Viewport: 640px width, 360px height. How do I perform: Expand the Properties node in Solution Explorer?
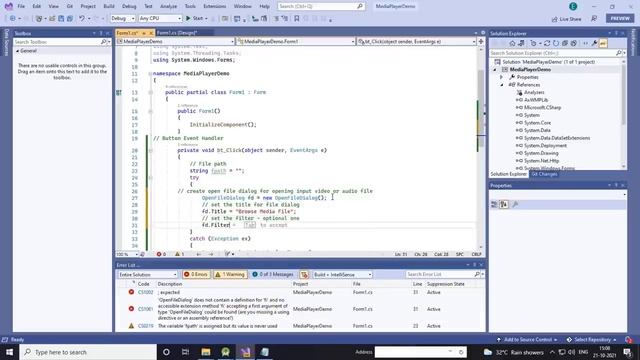502,77
